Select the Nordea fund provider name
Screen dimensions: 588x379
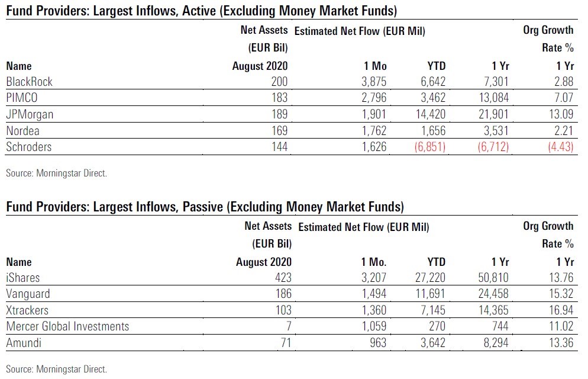22,130
